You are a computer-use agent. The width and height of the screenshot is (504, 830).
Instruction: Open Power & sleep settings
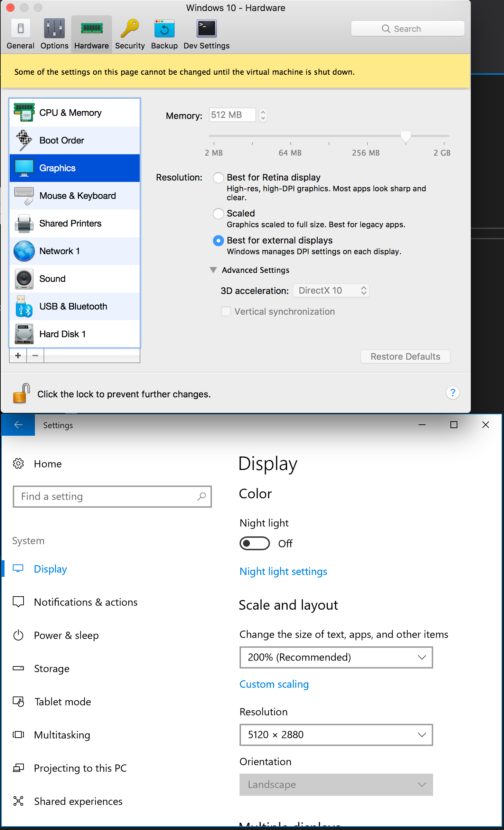click(56, 635)
